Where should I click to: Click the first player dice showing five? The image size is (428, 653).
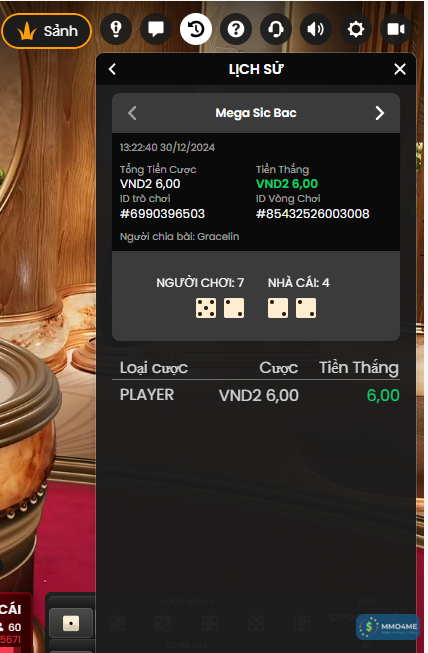coord(206,308)
